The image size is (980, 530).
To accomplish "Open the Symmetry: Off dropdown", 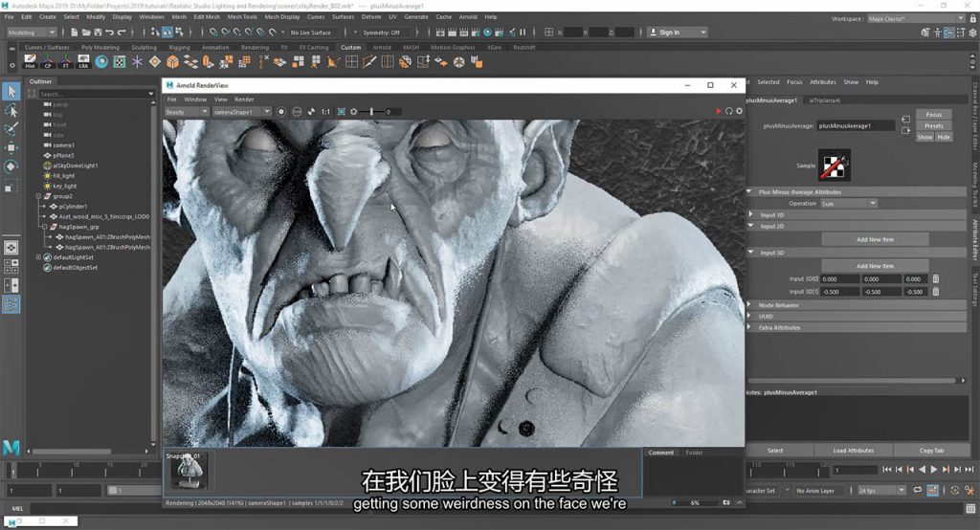I will coord(380,33).
